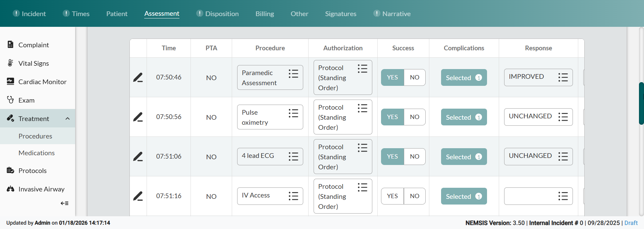Set Success NO for IV Access
Screen dimensions: 644x229
(x=415, y=196)
